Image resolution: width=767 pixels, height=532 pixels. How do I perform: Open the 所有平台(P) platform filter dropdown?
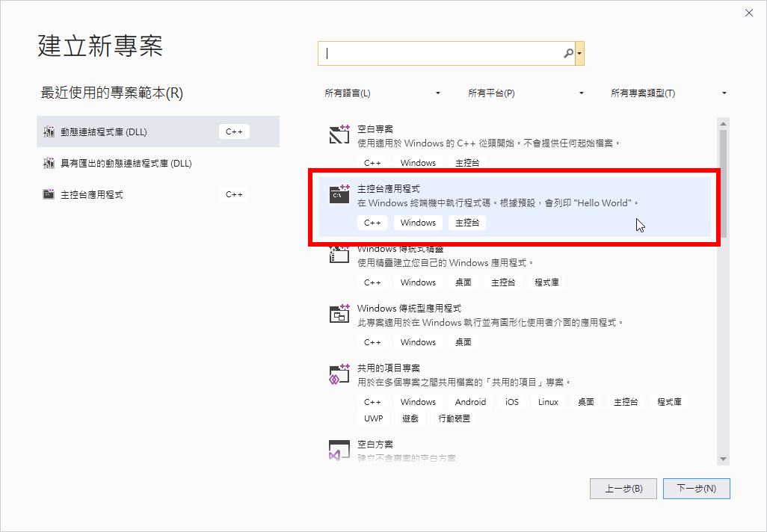[x=526, y=93]
